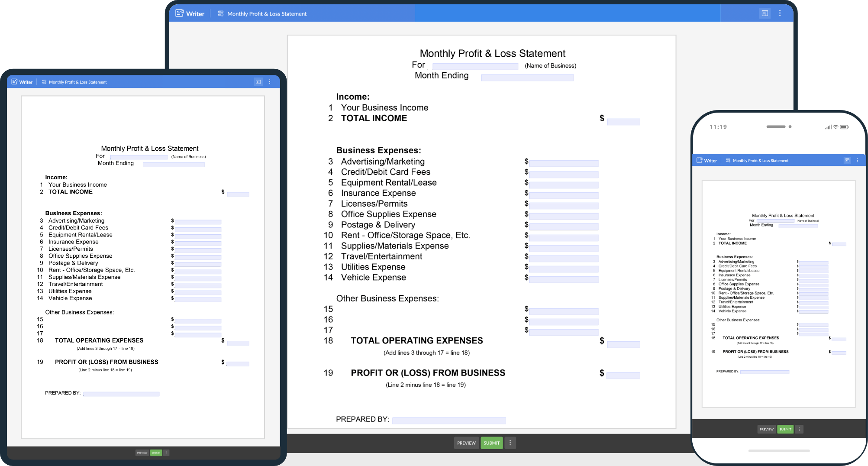Click the panel view icon on the phone header
The height and width of the screenshot is (466, 868).
tap(847, 160)
